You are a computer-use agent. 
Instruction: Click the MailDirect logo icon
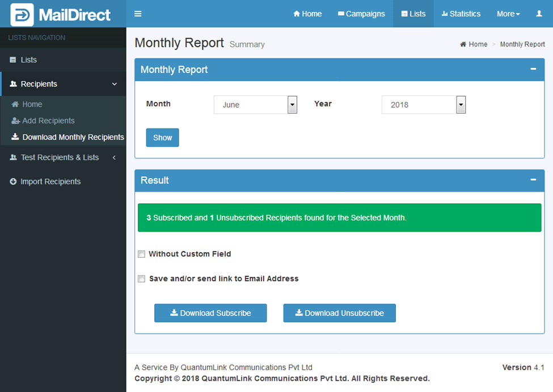[x=22, y=14]
